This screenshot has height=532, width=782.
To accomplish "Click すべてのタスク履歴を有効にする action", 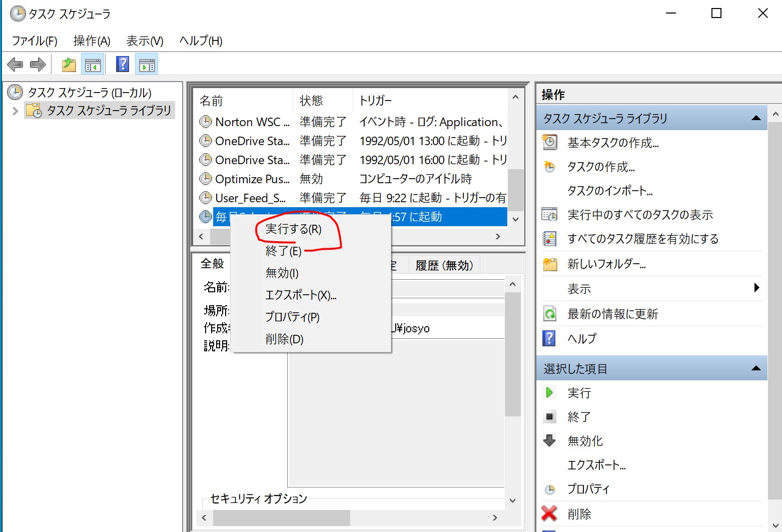I will (643, 239).
